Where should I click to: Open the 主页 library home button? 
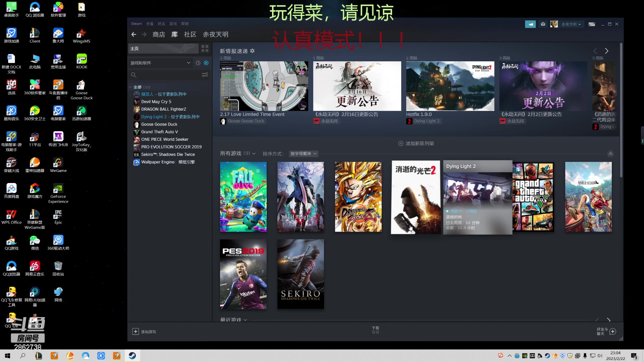tap(163, 49)
